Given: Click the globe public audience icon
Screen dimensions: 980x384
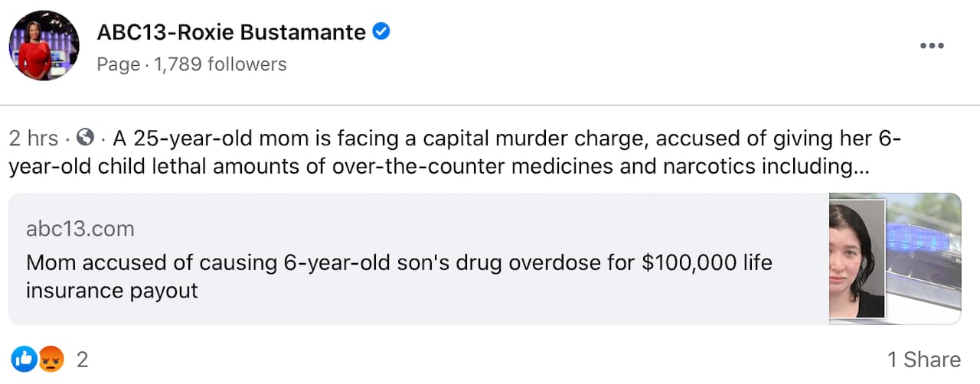Looking at the screenshot, I should point(86,138).
